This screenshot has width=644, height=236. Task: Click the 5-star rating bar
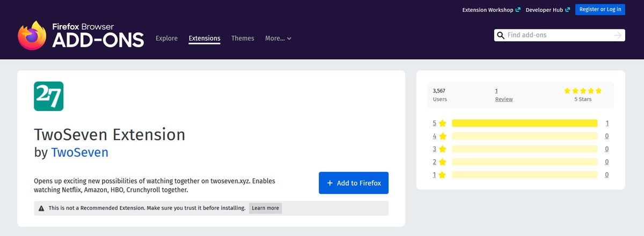tap(524, 123)
